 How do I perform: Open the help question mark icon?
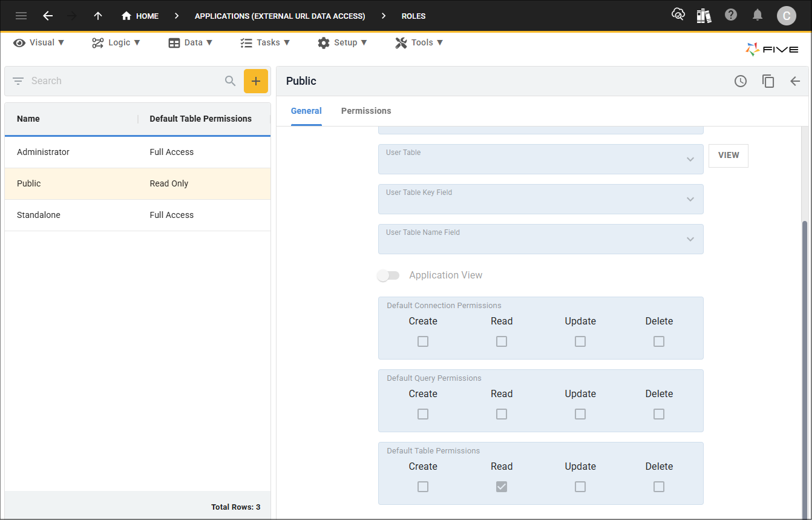point(731,15)
